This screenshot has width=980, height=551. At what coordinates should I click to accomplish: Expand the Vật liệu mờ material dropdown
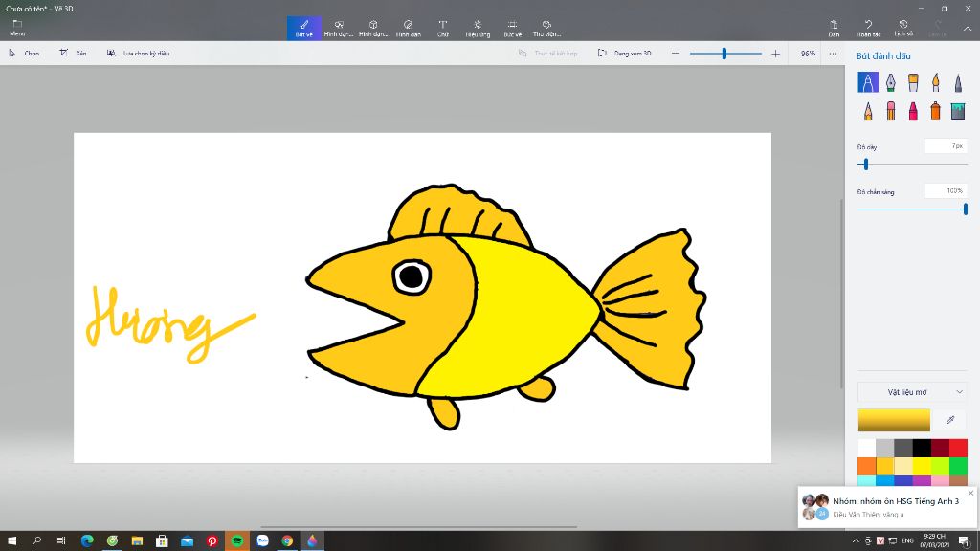point(912,392)
